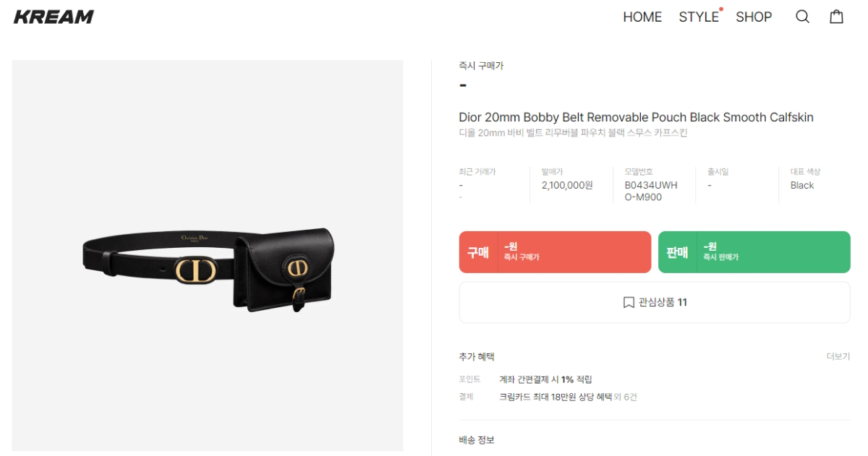Open the HOME menu item

click(x=642, y=17)
